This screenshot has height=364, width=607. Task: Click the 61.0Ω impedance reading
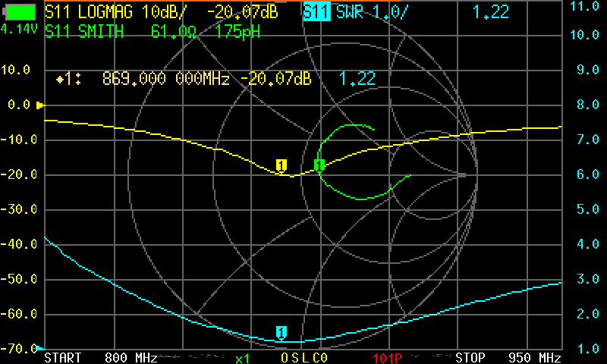(174, 31)
